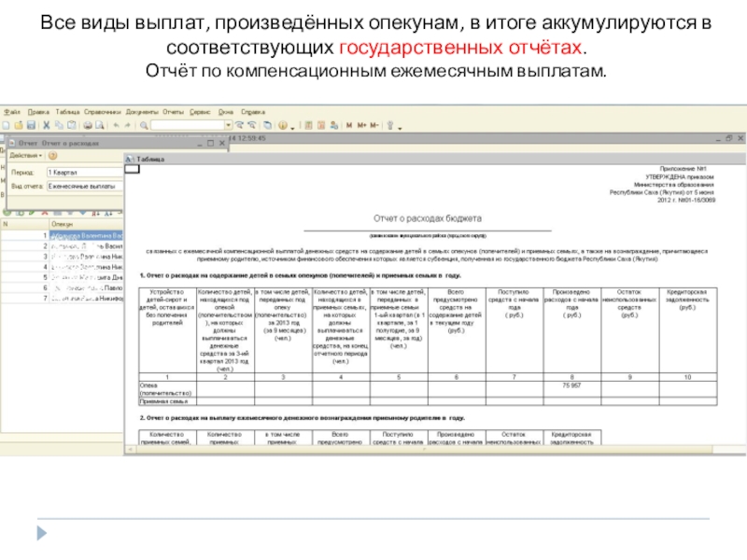Click the selected top-left cell of the spreadsheet

pos(132,169)
